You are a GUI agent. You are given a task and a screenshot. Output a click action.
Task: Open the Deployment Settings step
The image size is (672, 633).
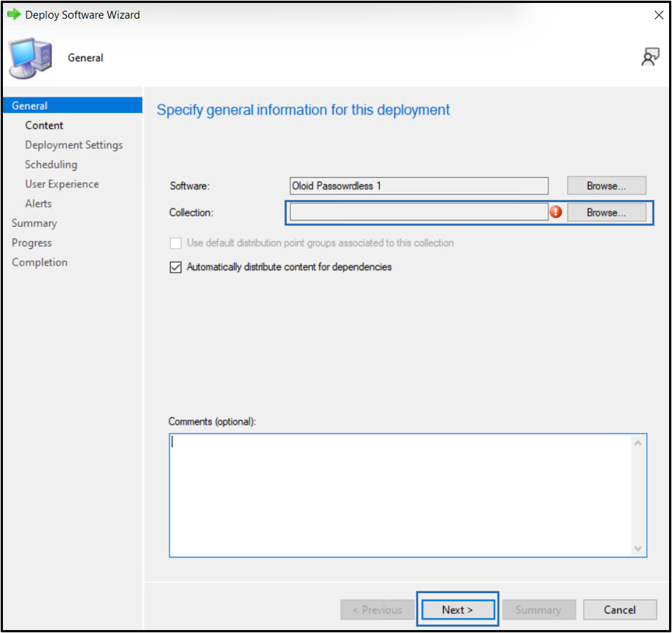pos(74,145)
